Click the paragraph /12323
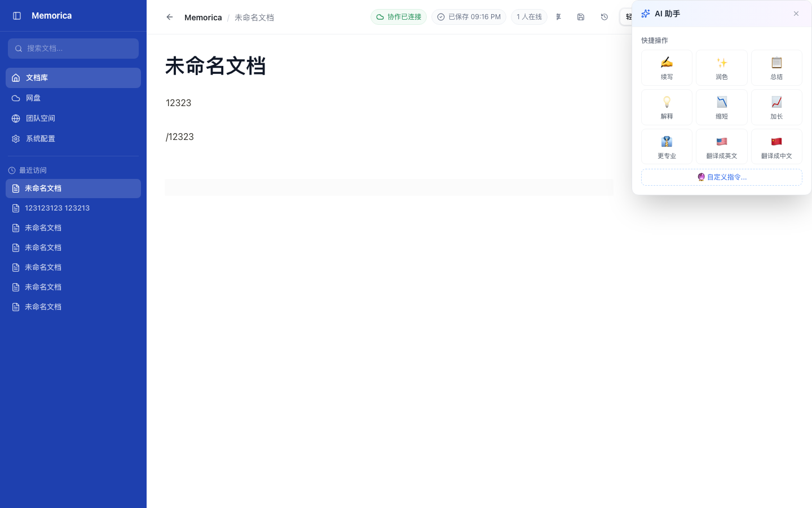This screenshot has height=508, width=812. tap(180, 137)
